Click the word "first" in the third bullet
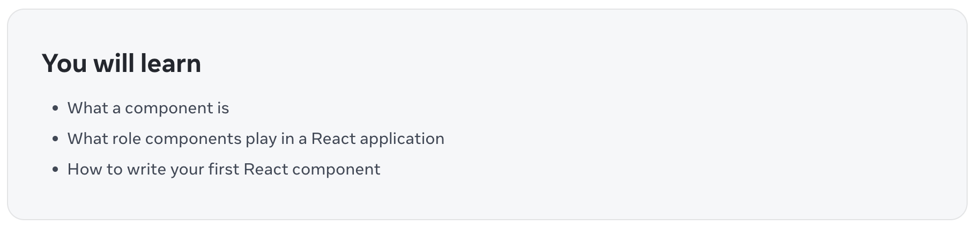 pos(226,169)
